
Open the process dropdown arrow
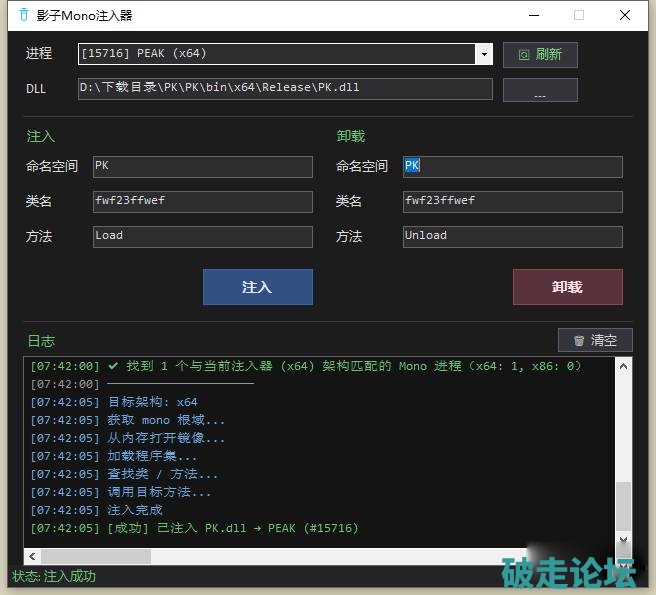[x=484, y=54]
